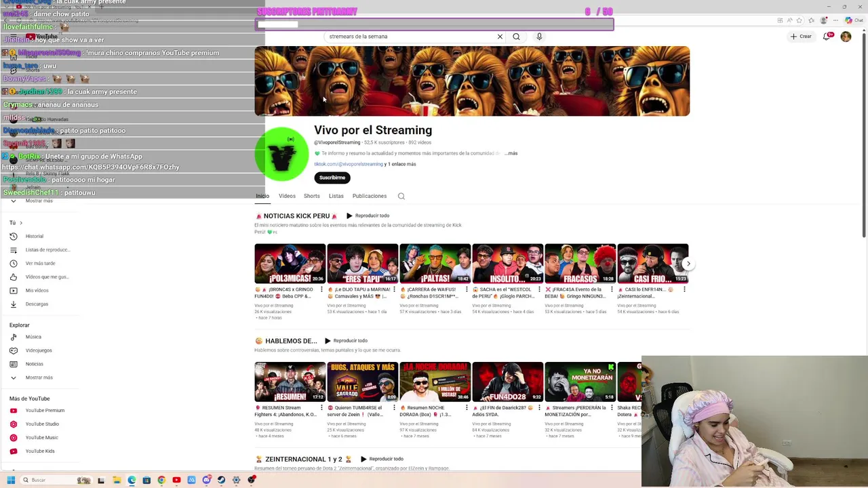
Task: Switch to the Videos channel tab
Action: tap(287, 196)
